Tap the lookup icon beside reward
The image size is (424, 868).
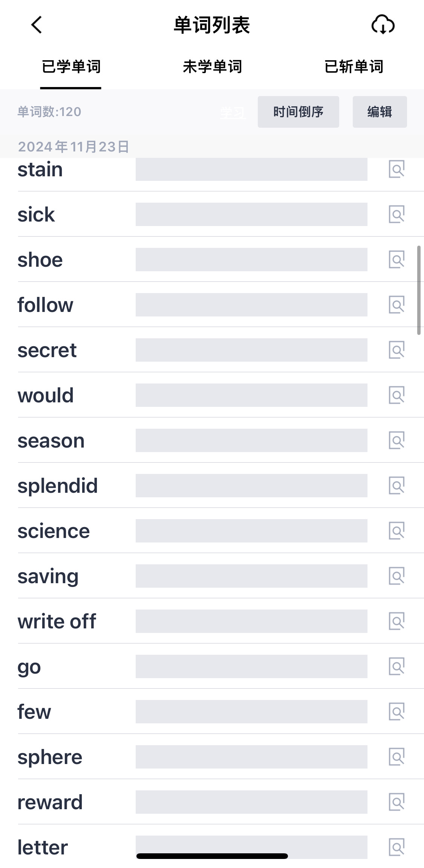point(397,802)
